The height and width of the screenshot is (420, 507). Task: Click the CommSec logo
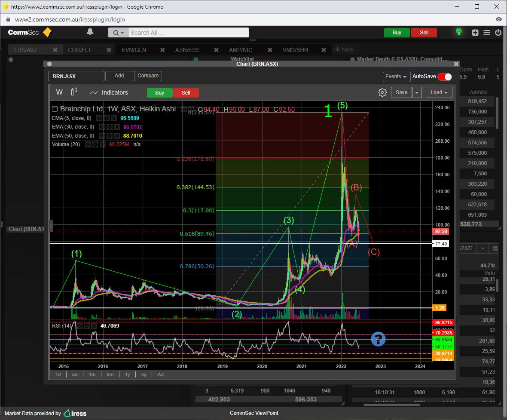click(29, 32)
